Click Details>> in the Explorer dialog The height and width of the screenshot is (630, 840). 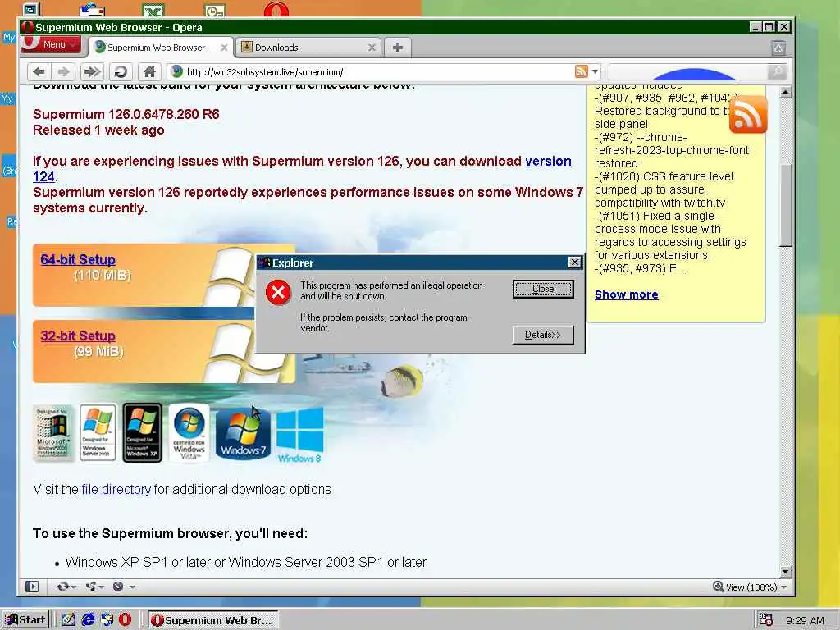pos(543,335)
